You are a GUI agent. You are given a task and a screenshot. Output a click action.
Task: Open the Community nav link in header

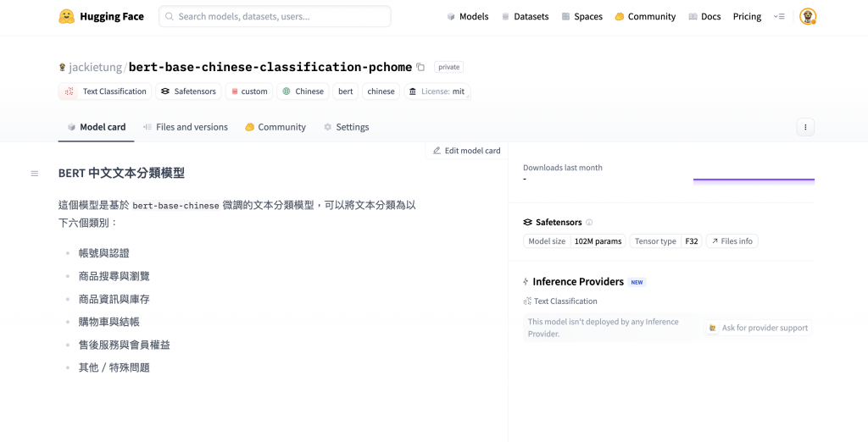click(x=645, y=17)
